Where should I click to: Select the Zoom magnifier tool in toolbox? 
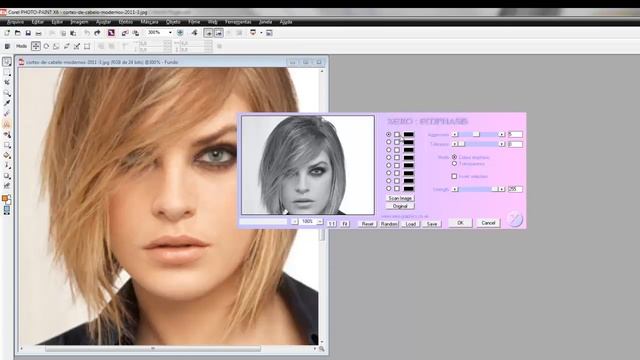click(7, 93)
